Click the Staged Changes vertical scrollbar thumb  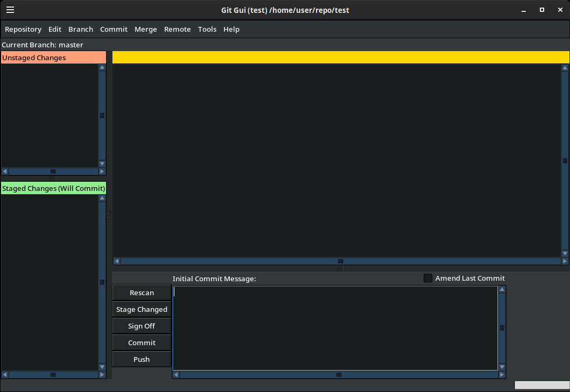[102, 282]
